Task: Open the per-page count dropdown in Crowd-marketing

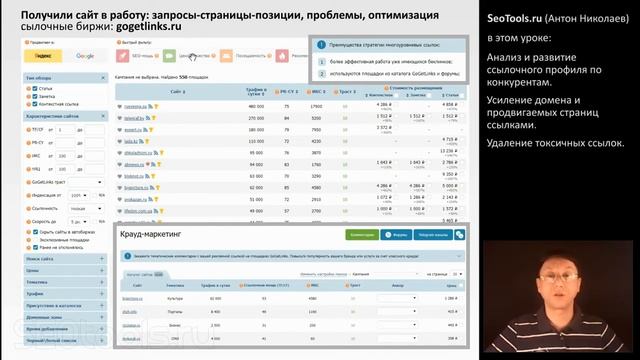Action: pyautogui.click(x=457, y=274)
